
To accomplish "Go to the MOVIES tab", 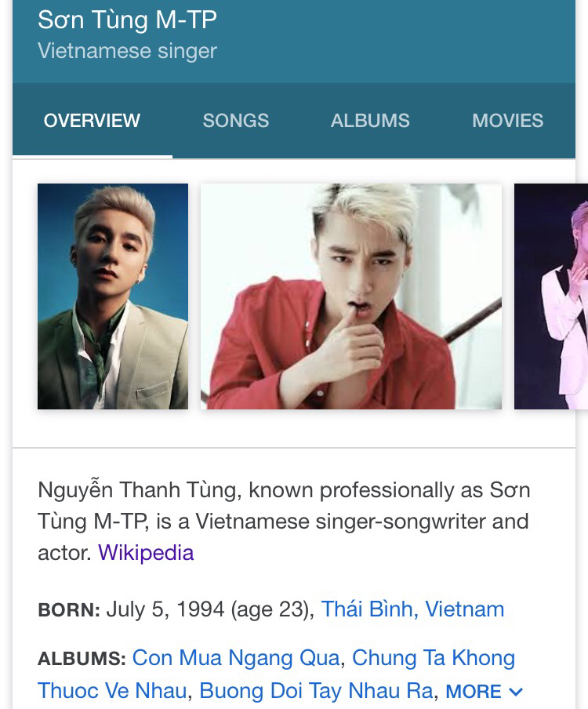I will pyautogui.click(x=507, y=121).
